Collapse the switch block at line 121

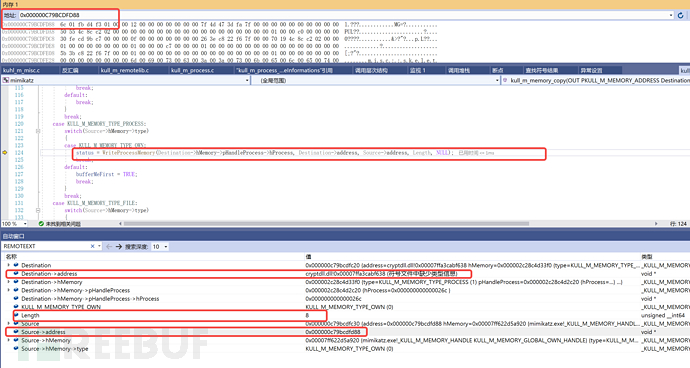tap(38, 131)
